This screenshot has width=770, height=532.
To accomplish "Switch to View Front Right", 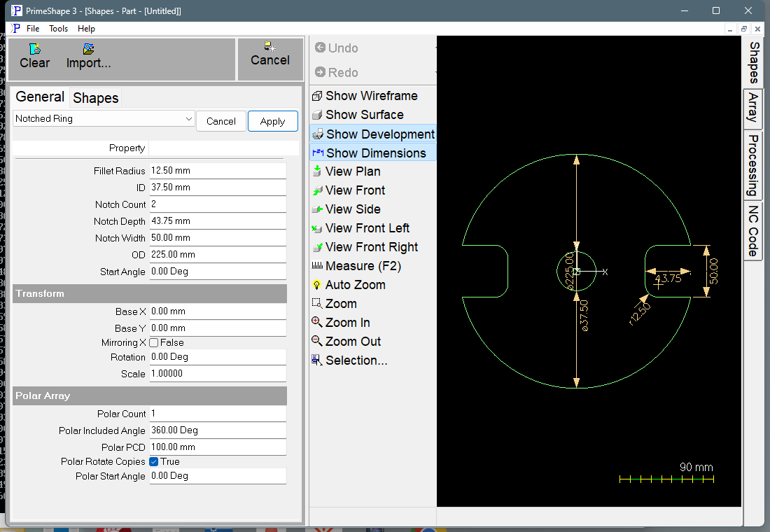I will coord(365,247).
